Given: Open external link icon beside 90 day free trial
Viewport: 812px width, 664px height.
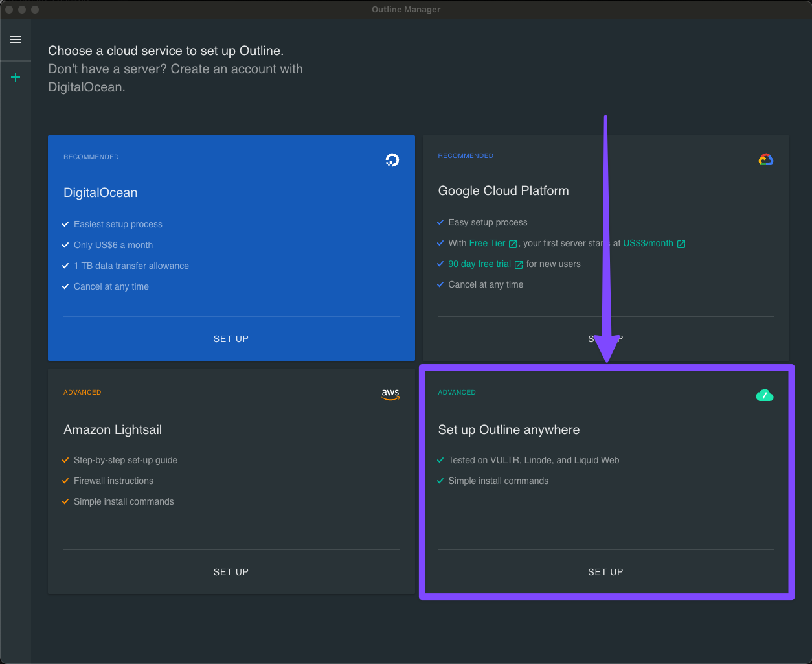Looking at the screenshot, I should (519, 264).
